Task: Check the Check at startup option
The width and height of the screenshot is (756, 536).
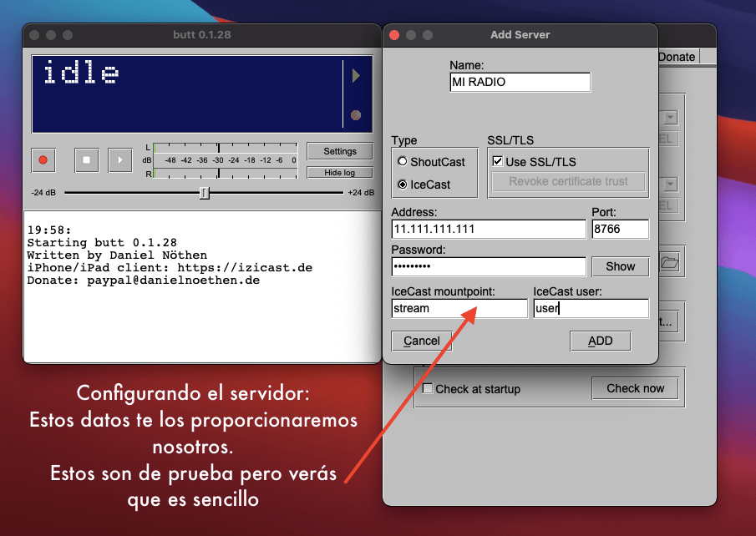Action: click(427, 389)
